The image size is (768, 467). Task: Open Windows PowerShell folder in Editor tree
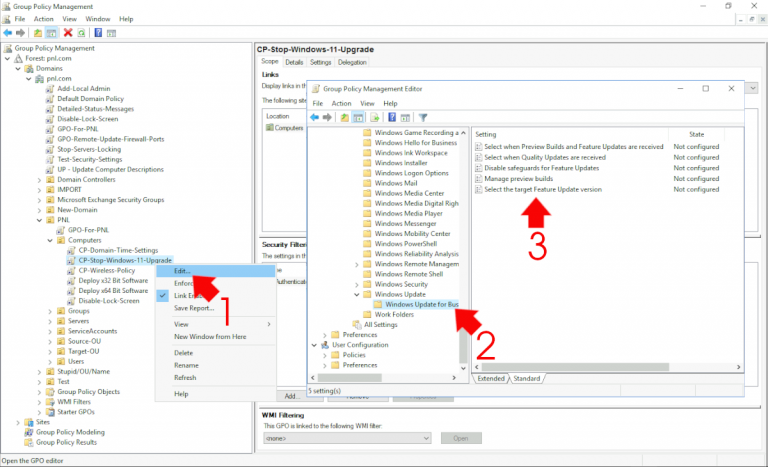[x=406, y=244]
